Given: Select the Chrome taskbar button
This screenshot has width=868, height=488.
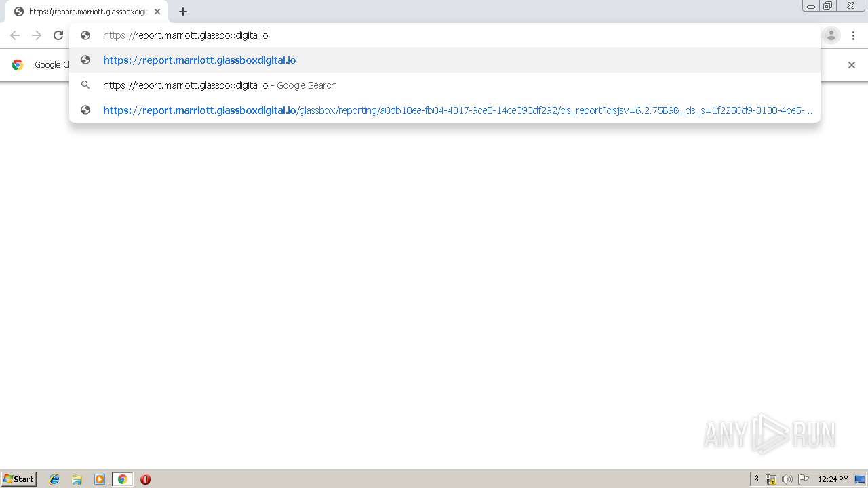Looking at the screenshot, I should tap(122, 479).
